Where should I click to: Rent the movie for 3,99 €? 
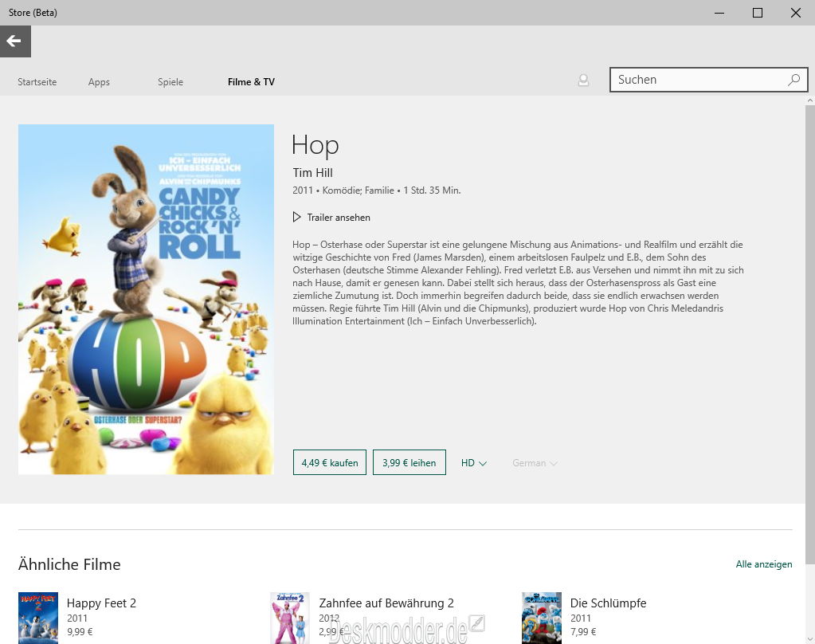coord(409,463)
